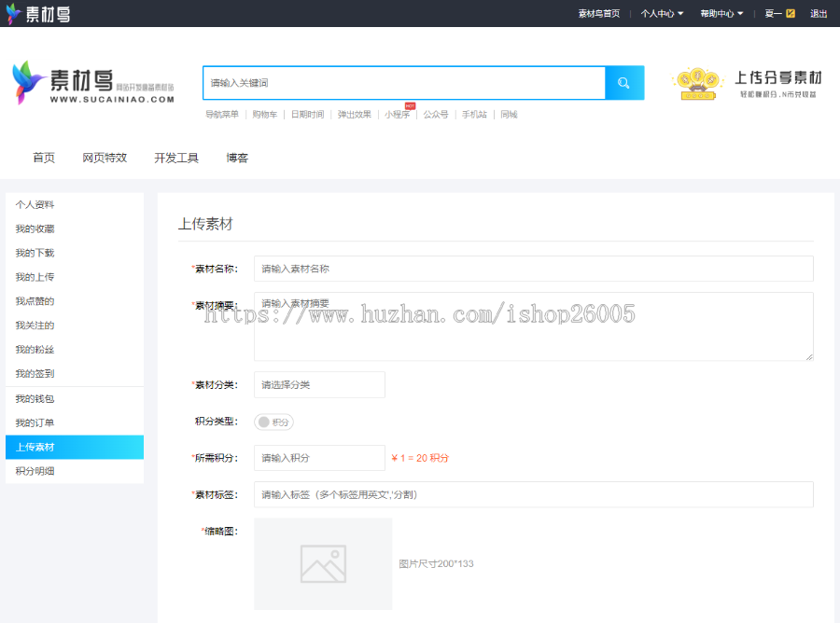Open the 开发工具 nav tab
This screenshot has height=623, width=840.
176,158
